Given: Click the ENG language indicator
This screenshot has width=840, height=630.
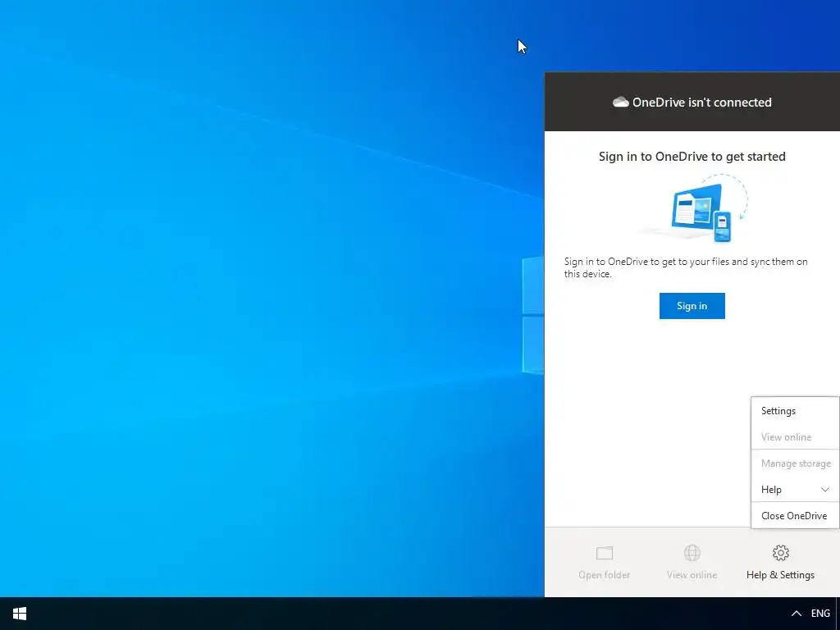Looking at the screenshot, I should tap(820, 614).
